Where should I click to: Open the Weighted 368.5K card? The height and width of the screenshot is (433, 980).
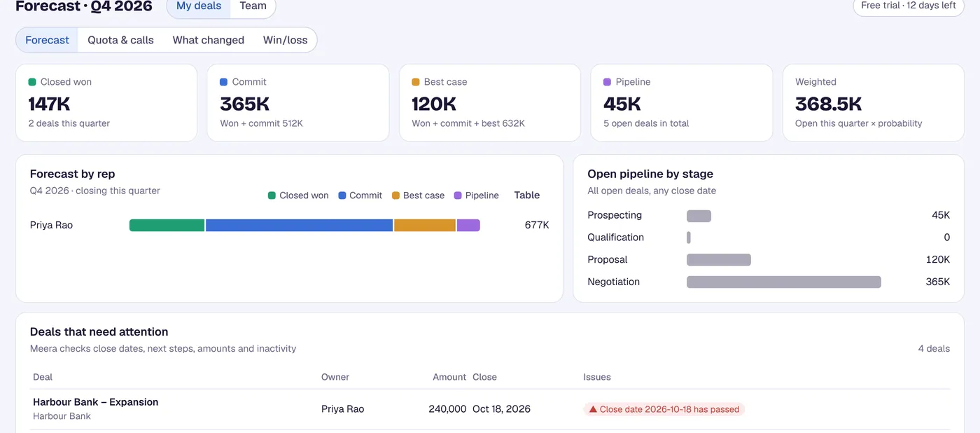click(x=874, y=103)
